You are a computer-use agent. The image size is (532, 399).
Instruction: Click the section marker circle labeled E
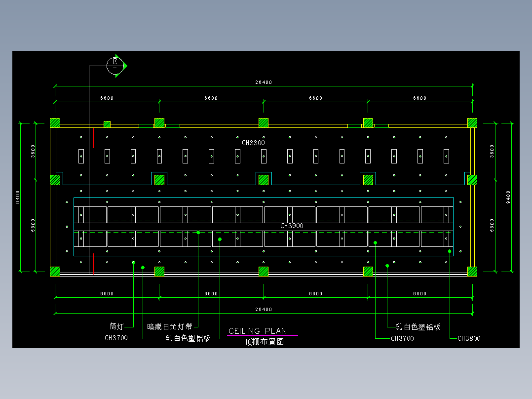click(x=115, y=66)
